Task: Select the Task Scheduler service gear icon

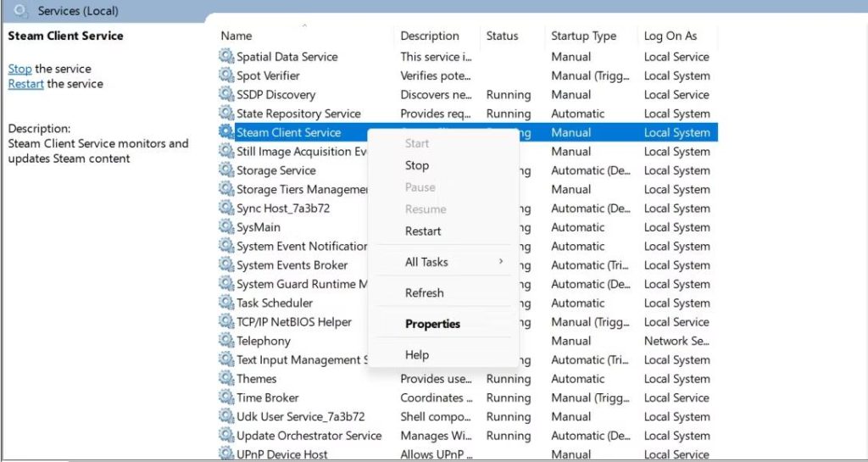Action: pyautogui.click(x=226, y=303)
